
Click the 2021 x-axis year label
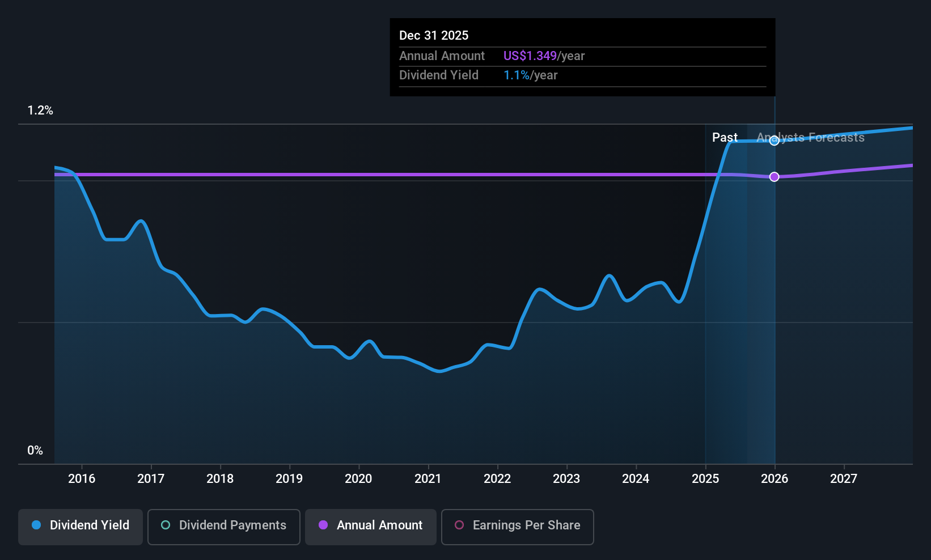(428, 478)
